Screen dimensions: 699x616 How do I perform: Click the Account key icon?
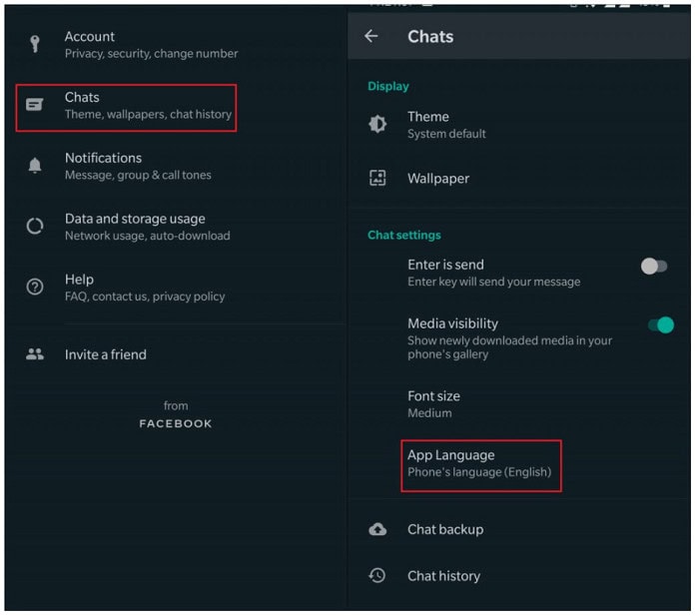(x=35, y=44)
